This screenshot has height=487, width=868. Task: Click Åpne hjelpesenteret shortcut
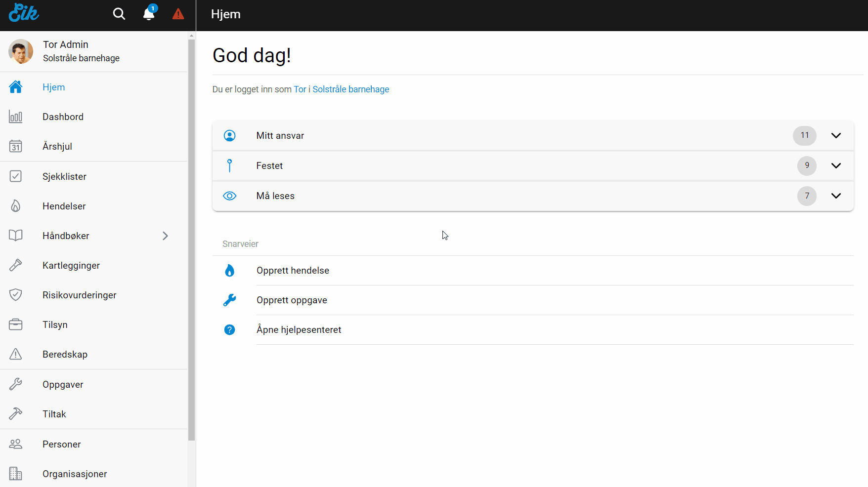pyautogui.click(x=299, y=330)
